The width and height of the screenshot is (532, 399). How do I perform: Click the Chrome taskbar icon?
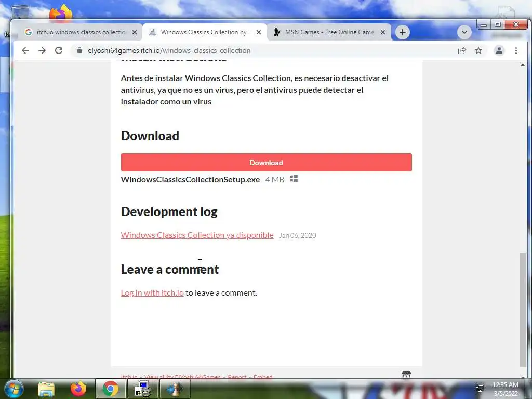coord(111,389)
